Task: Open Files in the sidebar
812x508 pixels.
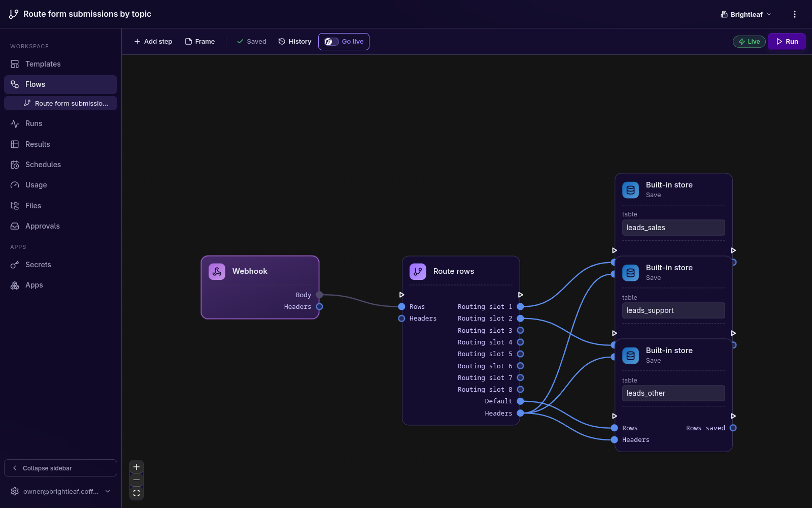Action: [60, 206]
